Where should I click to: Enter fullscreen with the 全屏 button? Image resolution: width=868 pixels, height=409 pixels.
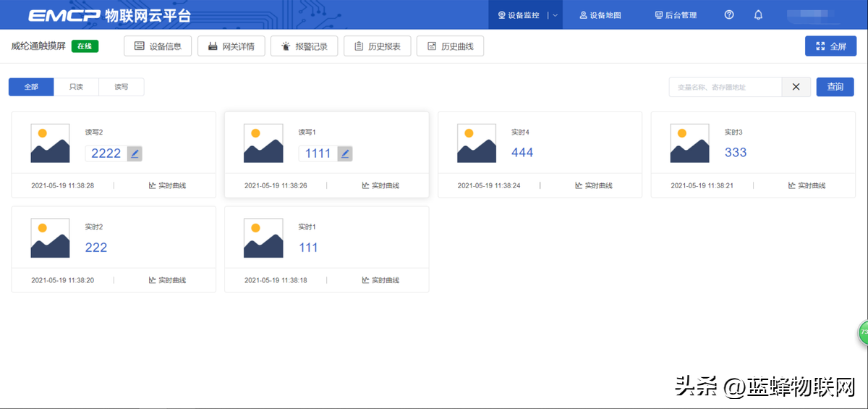pyautogui.click(x=830, y=46)
